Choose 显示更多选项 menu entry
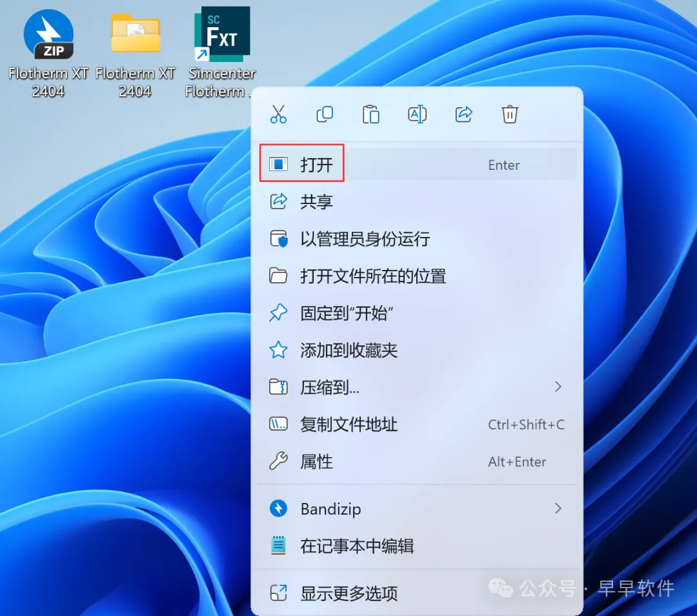The height and width of the screenshot is (616, 697). [417, 593]
